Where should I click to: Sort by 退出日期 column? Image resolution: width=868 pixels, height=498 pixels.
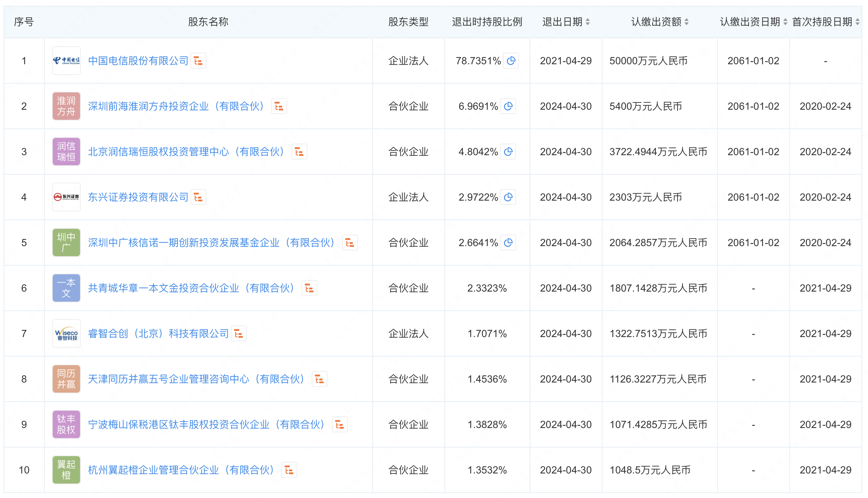588,22
